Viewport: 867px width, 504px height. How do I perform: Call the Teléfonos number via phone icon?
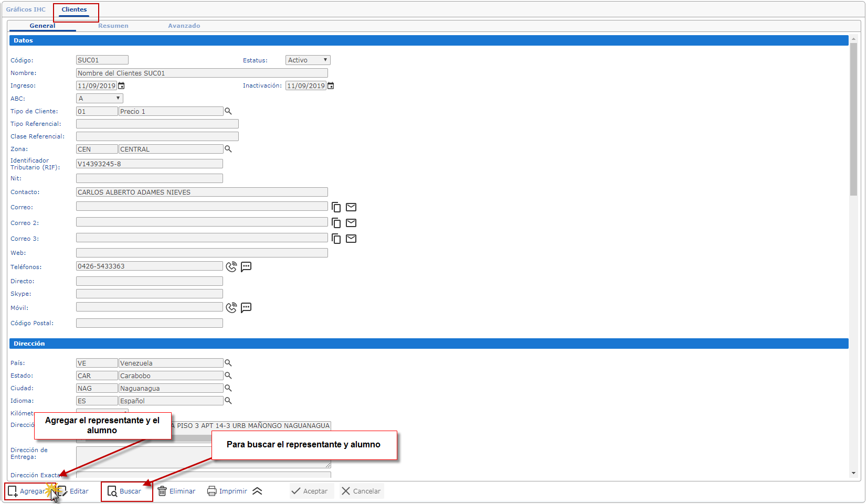point(231,266)
